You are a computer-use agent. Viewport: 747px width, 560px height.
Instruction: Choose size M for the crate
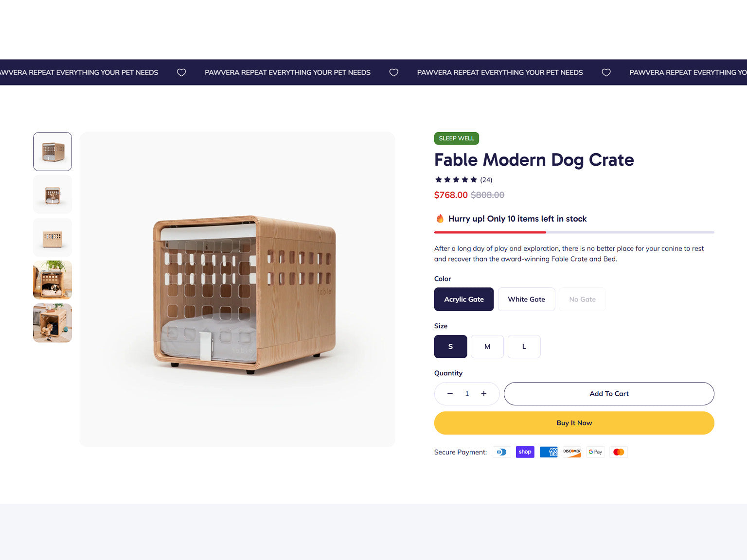[x=487, y=347]
